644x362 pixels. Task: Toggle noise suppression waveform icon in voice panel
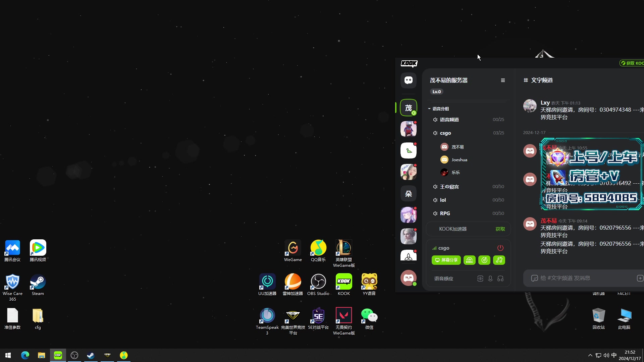coord(480,279)
